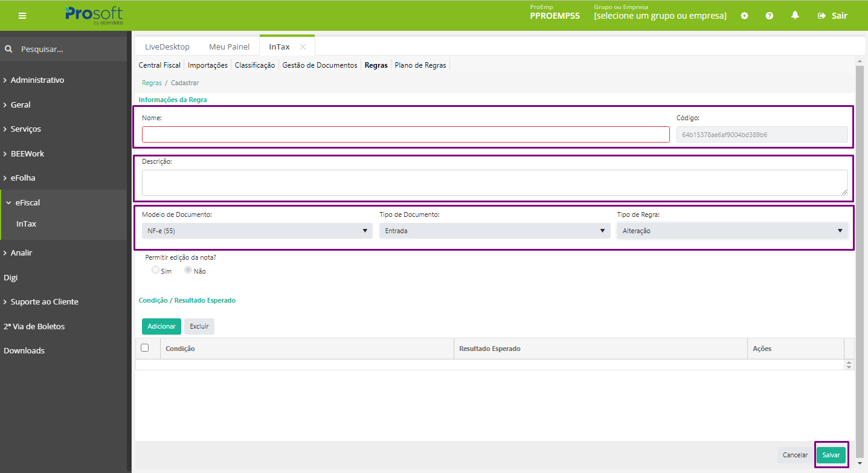Click the Salvar button
This screenshot has height=473, width=868.
831,455
